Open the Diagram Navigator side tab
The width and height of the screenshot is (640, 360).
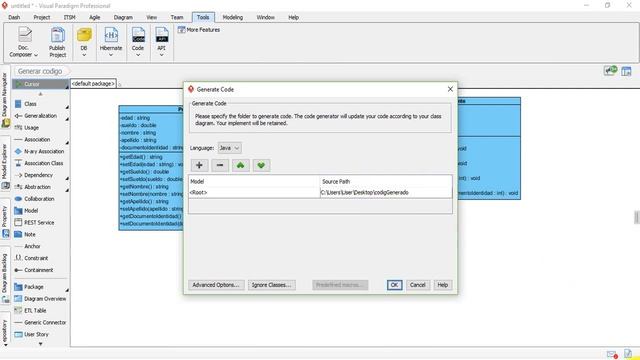pos(5,100)
